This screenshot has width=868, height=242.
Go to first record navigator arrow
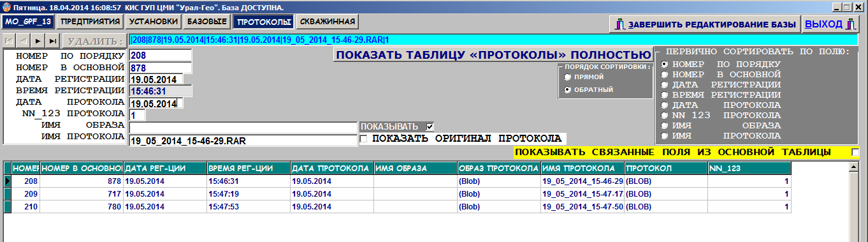pos(10,41)
